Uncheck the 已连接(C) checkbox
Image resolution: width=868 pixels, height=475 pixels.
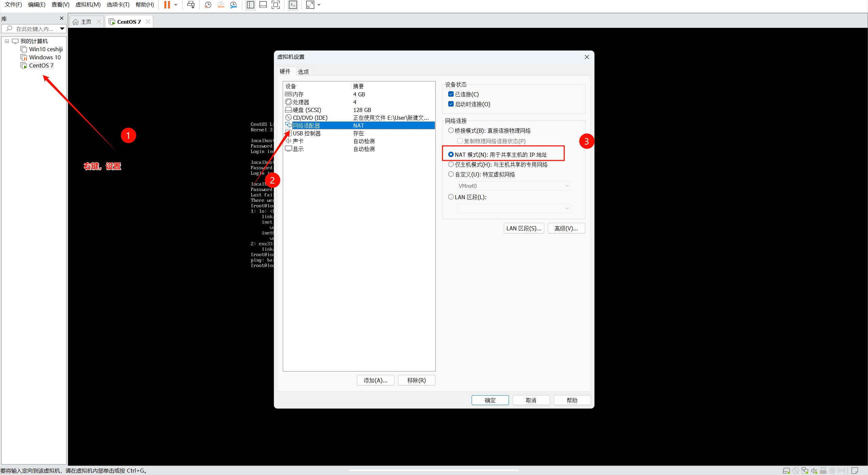click(451, 94)
